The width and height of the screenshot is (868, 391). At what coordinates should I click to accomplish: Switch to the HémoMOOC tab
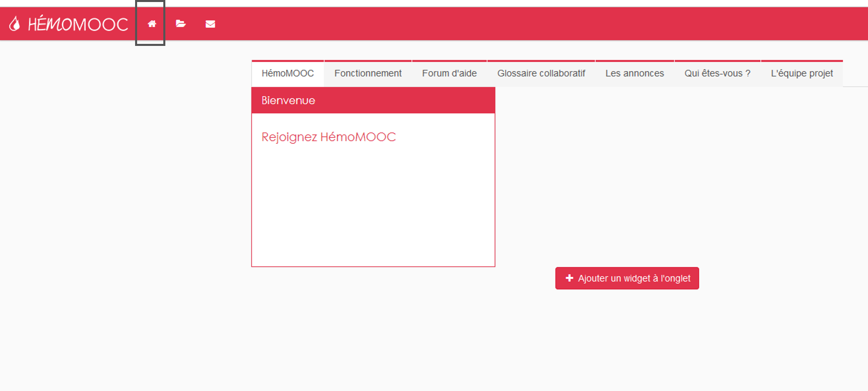288,73
